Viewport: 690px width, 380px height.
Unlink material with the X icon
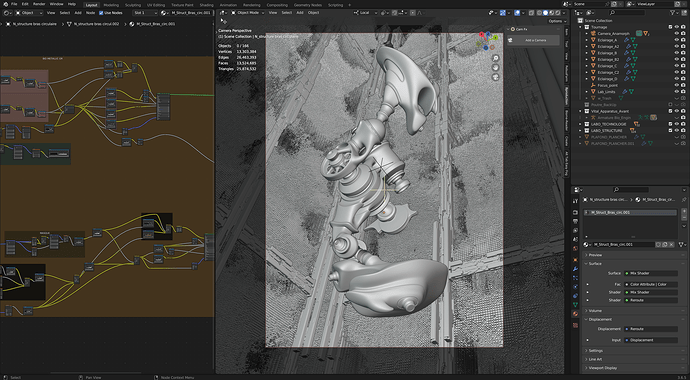click(672, 245)
